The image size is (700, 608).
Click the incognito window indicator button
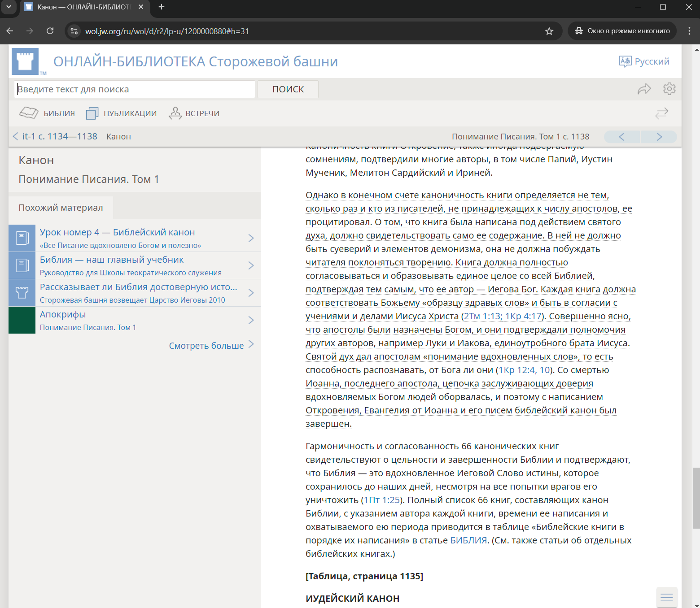622,31
